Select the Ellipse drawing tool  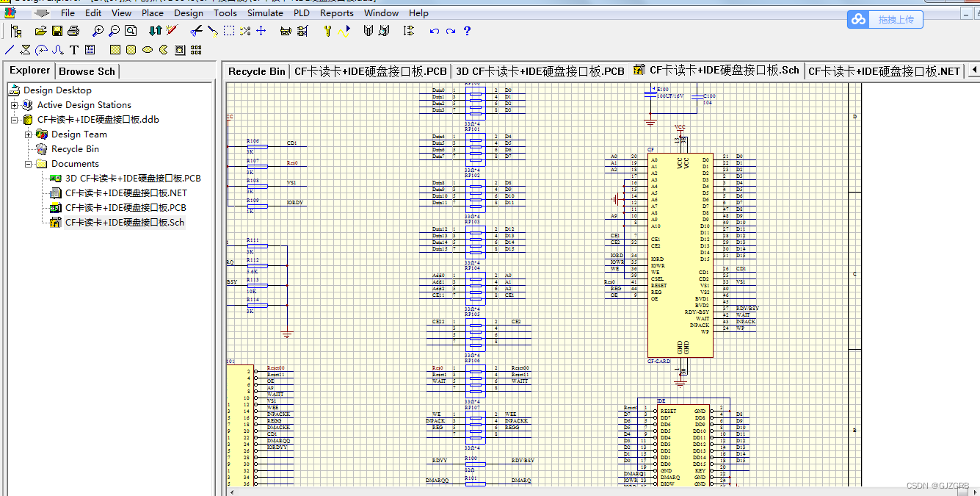point(147,49)
